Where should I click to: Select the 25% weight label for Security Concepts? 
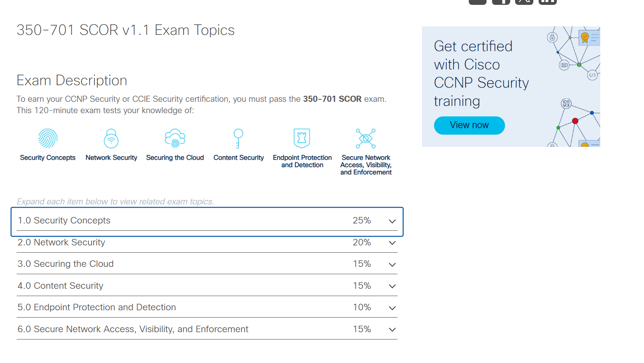[x=362, y=221]
